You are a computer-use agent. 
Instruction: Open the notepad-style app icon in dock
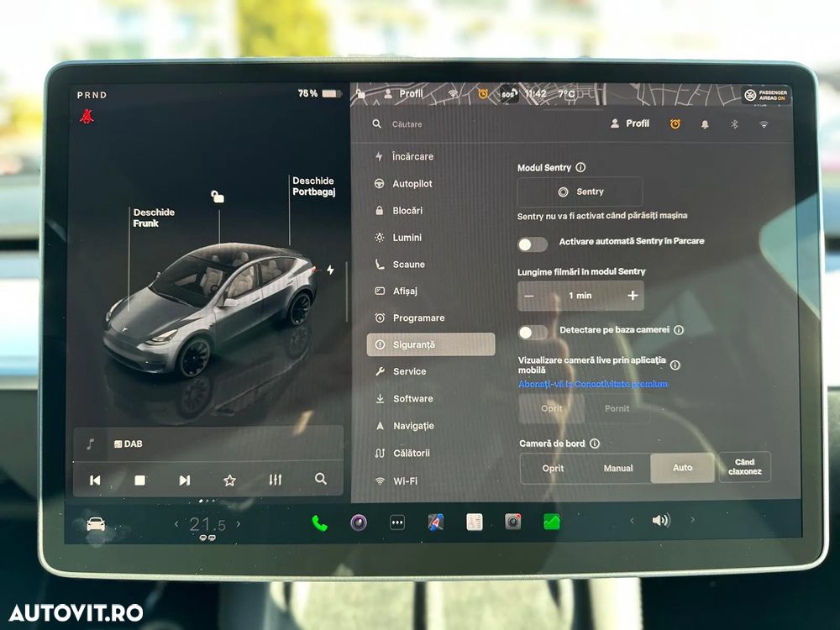[x=474, y=522]
